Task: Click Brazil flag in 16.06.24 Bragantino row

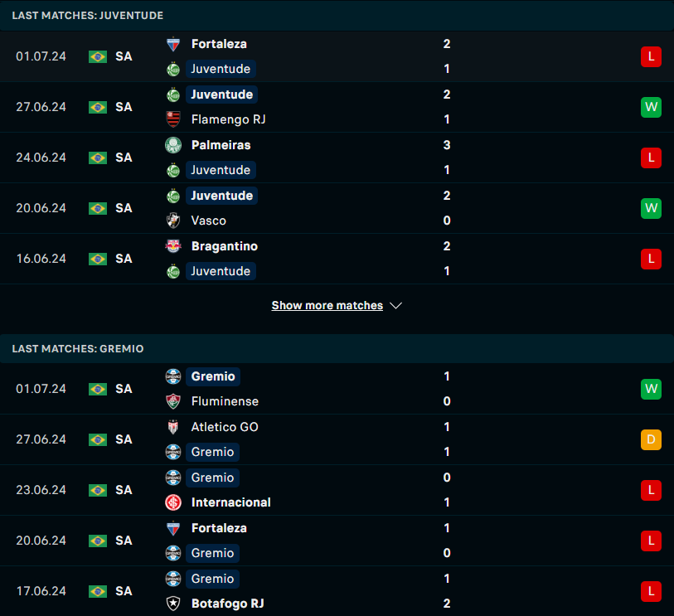Action: (98, 259)
